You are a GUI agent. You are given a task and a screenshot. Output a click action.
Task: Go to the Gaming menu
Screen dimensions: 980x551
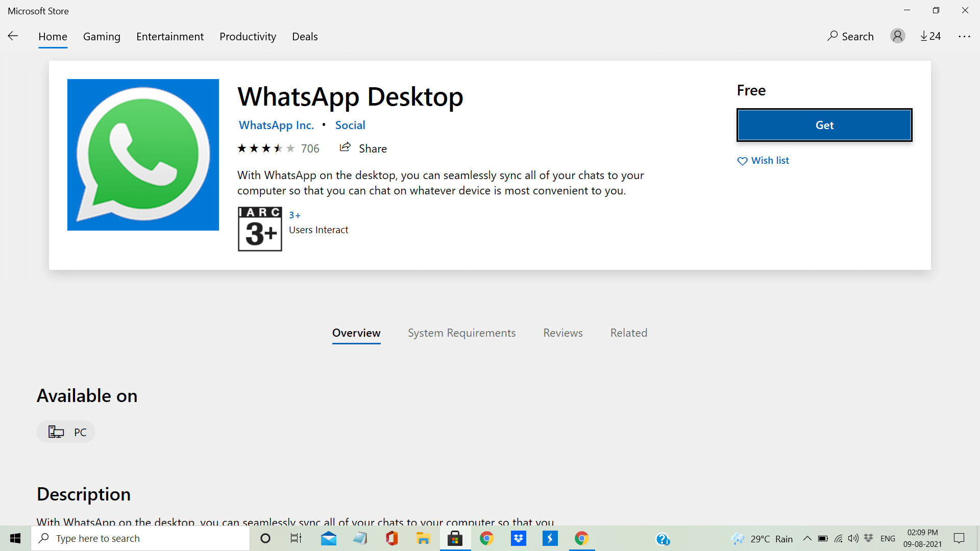(x=102, y=37)
